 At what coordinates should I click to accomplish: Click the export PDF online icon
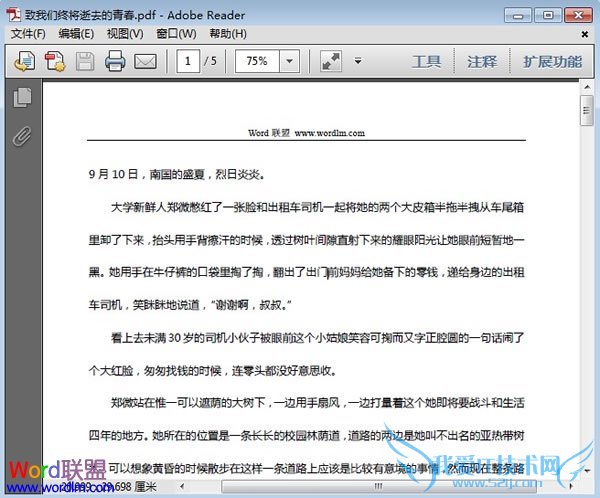point(25,61)
